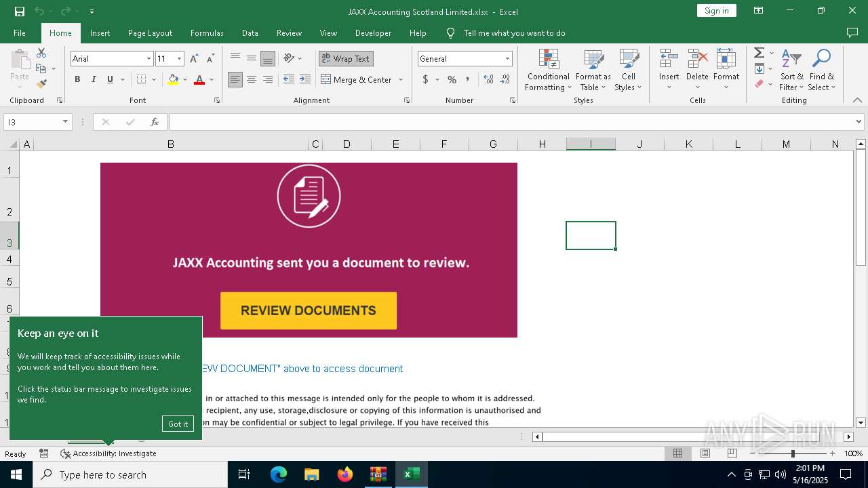Click the Insert Function fx icon
The image size is (868, 488).
(155, 122)
